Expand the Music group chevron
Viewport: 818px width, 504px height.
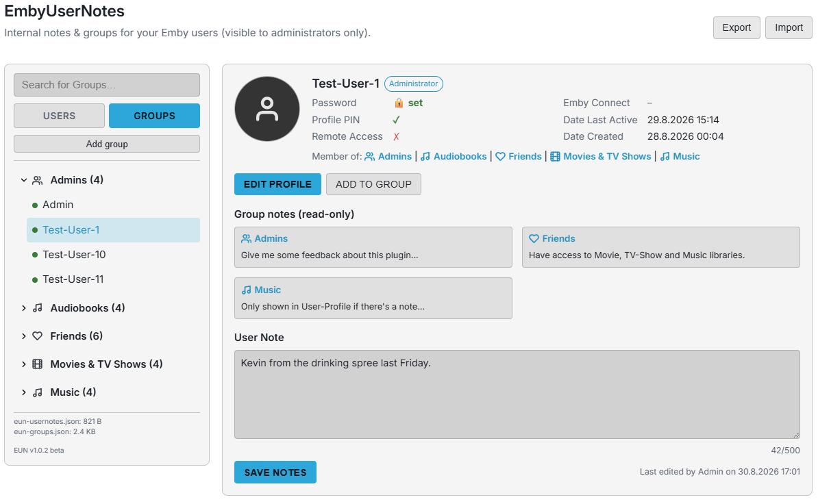pyautogui.click(x=23, y=392)
